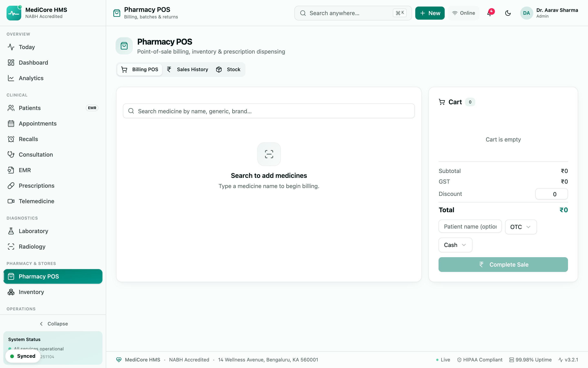Toggle dark mode moon icon
The image size is (588, 368).
coord(508,13)
